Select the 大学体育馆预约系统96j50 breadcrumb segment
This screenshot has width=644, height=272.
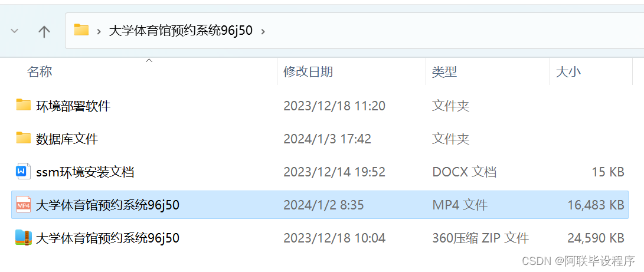(x=181, y=30)
